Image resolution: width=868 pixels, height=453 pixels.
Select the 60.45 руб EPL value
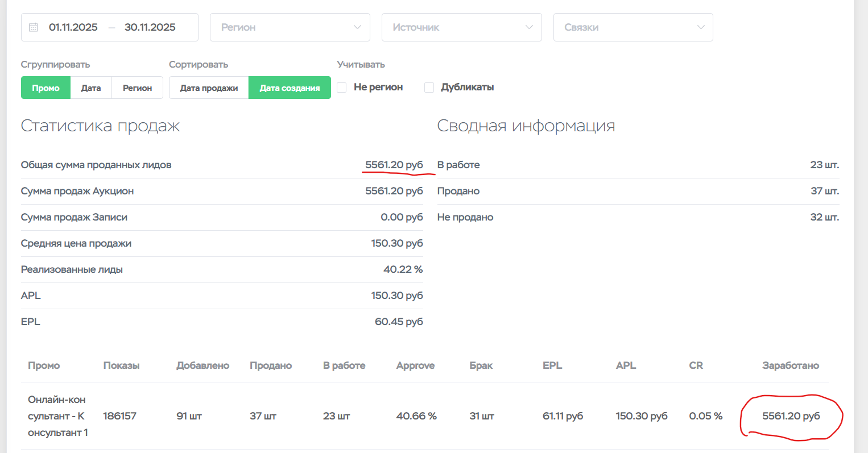pyautogui.click(x=399, y=322)
